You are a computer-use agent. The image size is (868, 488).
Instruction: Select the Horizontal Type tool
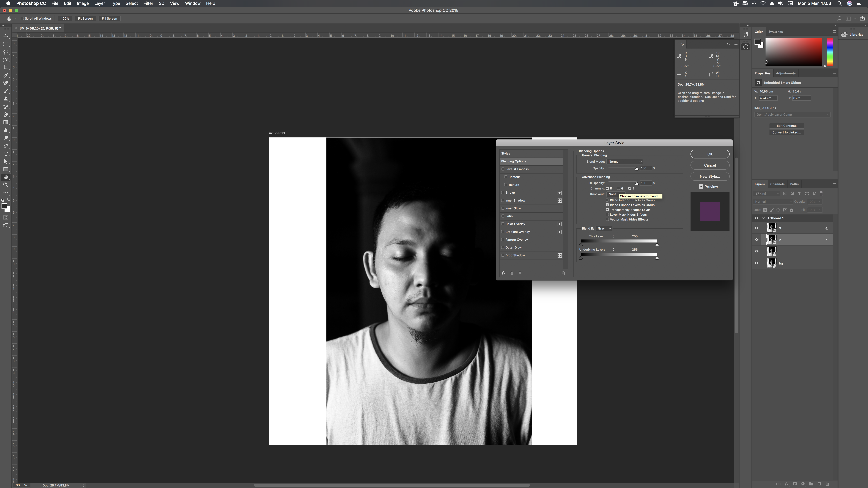pos(6,154)
